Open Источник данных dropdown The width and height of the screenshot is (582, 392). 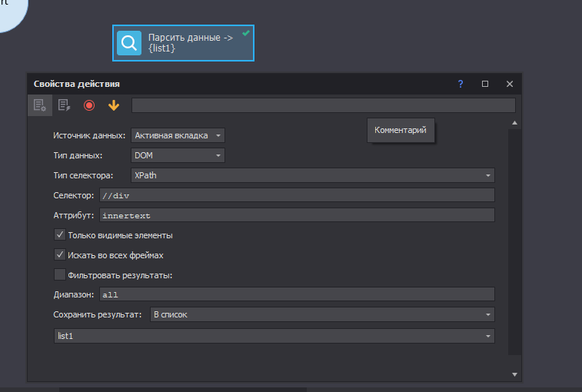(x=178, y=135)
